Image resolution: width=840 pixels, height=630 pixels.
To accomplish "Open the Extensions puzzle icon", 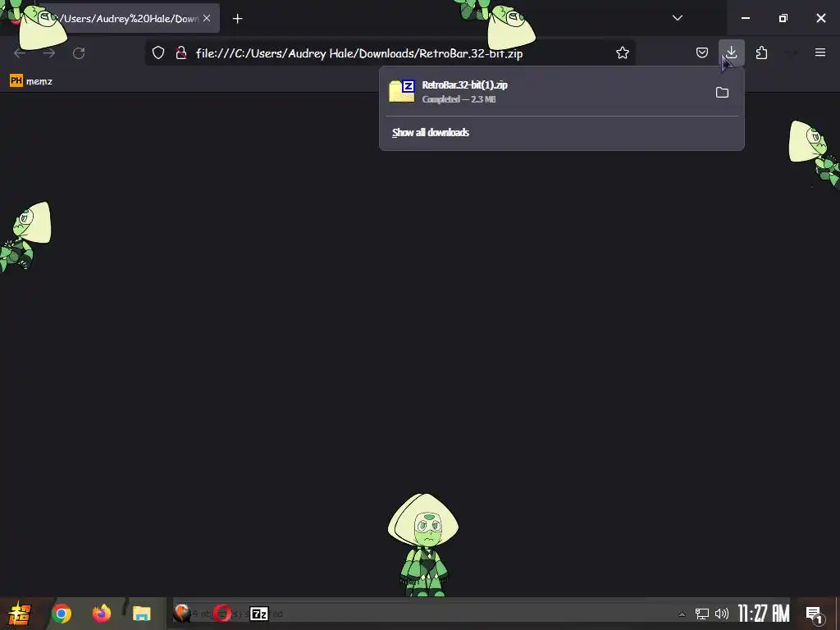I will point(761,52).
